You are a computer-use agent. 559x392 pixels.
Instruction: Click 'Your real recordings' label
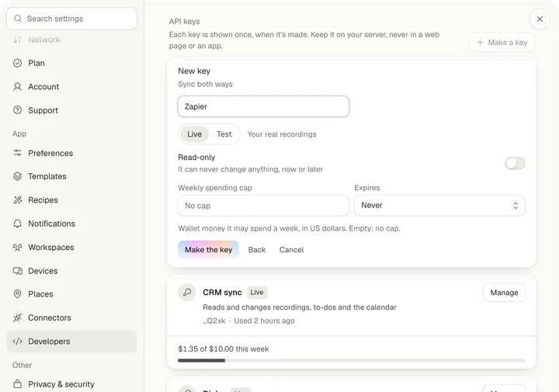pyautogui.click(x=282, y=134)
